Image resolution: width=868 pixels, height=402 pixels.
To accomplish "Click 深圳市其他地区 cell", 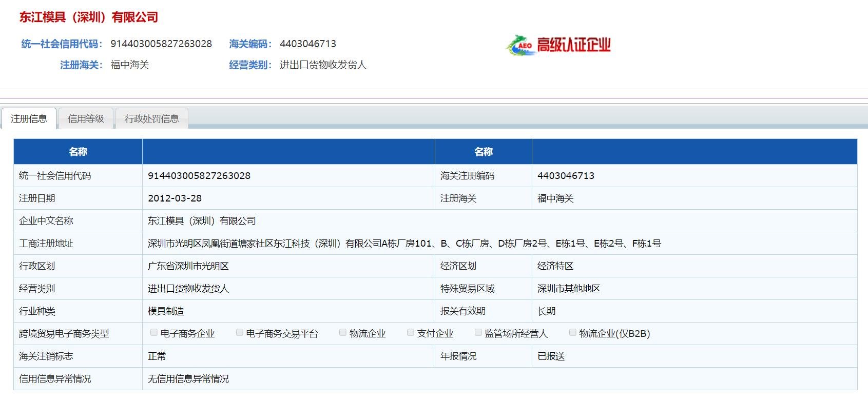I will [x=569, y=288].
